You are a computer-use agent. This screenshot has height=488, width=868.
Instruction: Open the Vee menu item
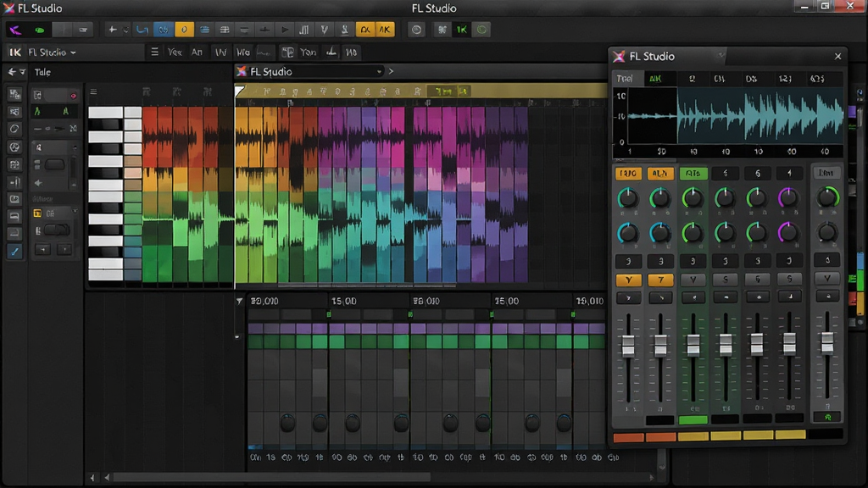(x=175, y=52)
